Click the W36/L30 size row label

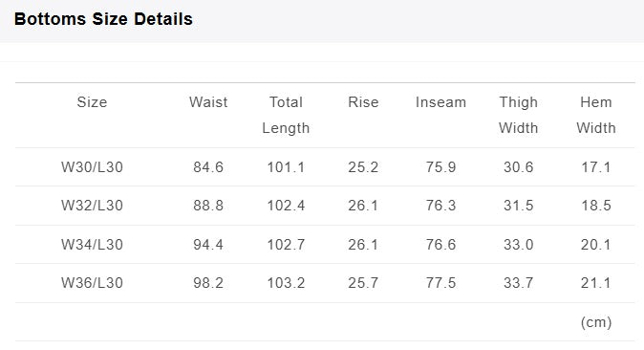click(92, 282)
